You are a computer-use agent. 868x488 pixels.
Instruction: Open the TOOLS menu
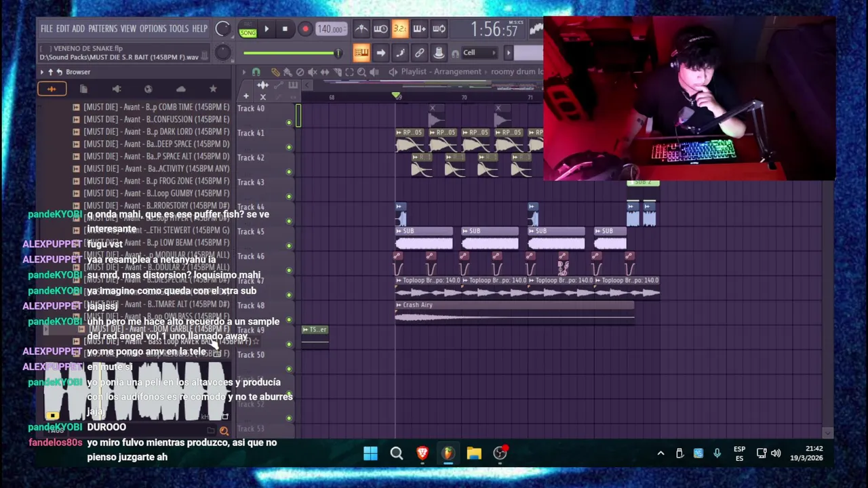tap(179, 29)
